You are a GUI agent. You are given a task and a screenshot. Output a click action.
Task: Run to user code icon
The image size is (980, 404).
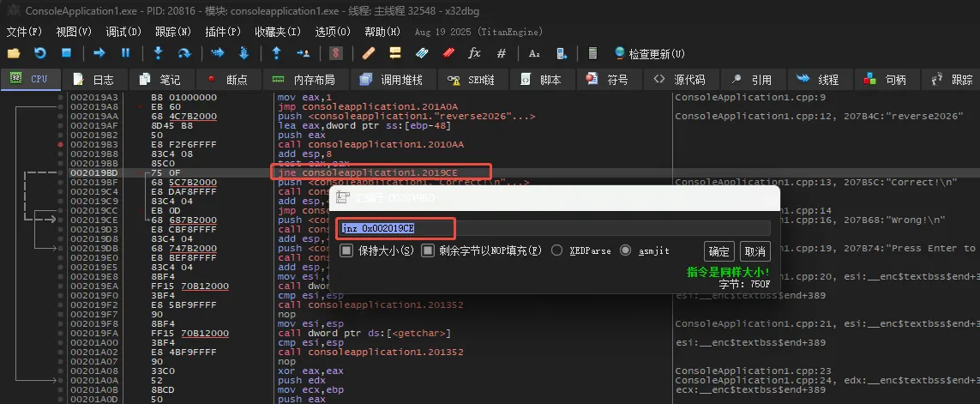304,53
